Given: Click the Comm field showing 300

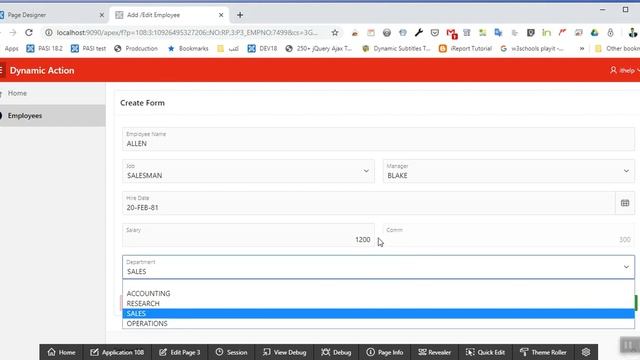Looking at the screenshot, I should pyautogui.click(x=509, y=235).
